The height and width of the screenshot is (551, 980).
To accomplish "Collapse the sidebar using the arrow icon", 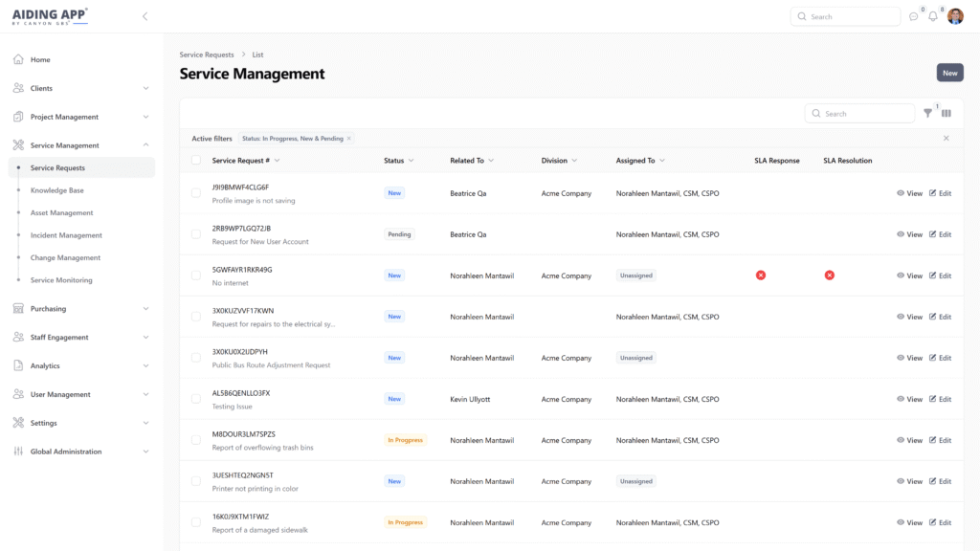I will click(x=145, y=16).
